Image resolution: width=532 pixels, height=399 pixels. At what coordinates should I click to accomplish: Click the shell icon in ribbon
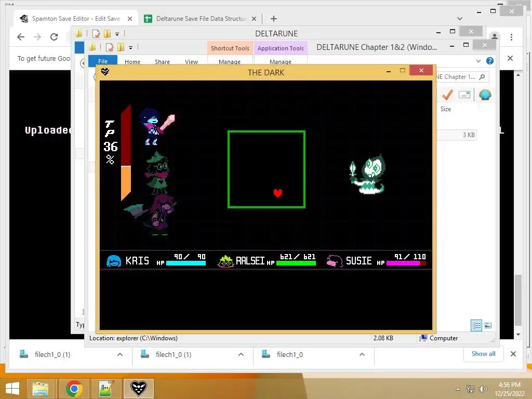(485, 95)
